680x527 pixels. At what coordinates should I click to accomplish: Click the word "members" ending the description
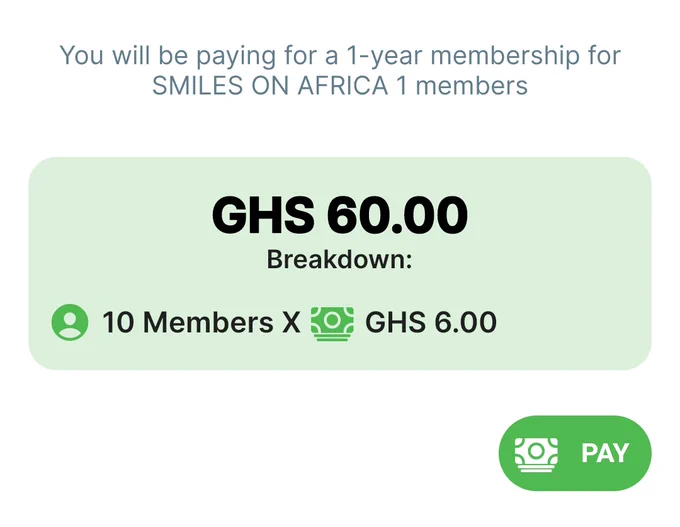(471, 85)
